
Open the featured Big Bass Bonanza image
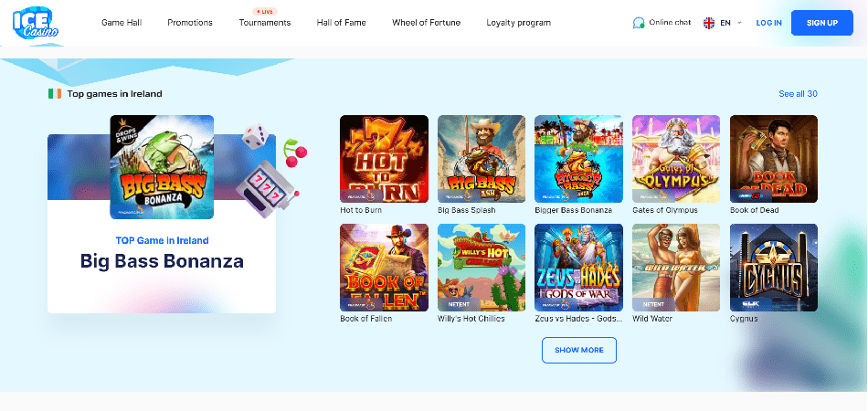coord(162,167)
